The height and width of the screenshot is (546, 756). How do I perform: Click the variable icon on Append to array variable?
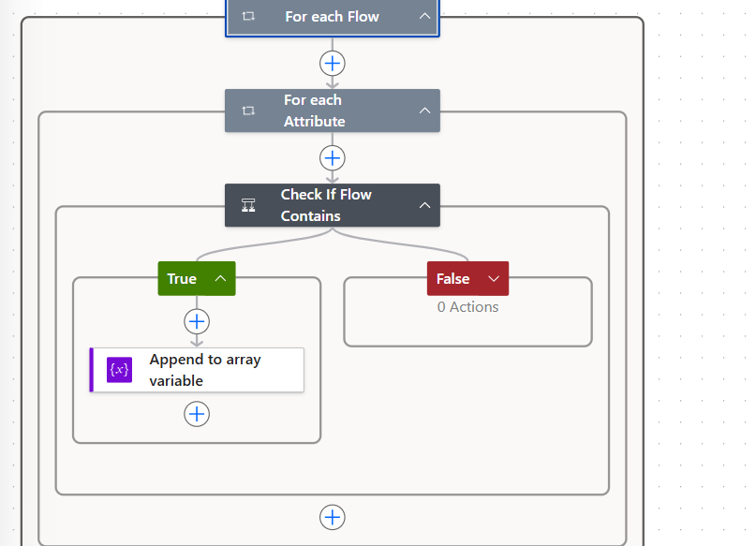[119, 370]
